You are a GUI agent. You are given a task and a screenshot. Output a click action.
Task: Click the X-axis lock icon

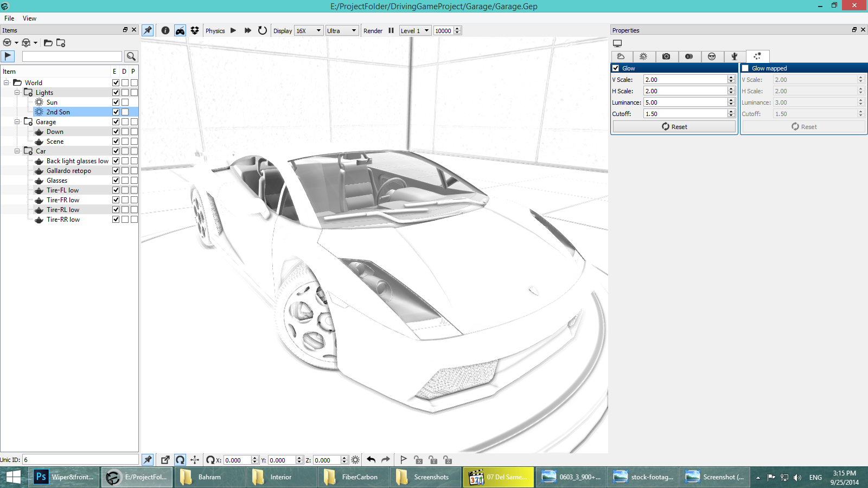coord(418,460)
